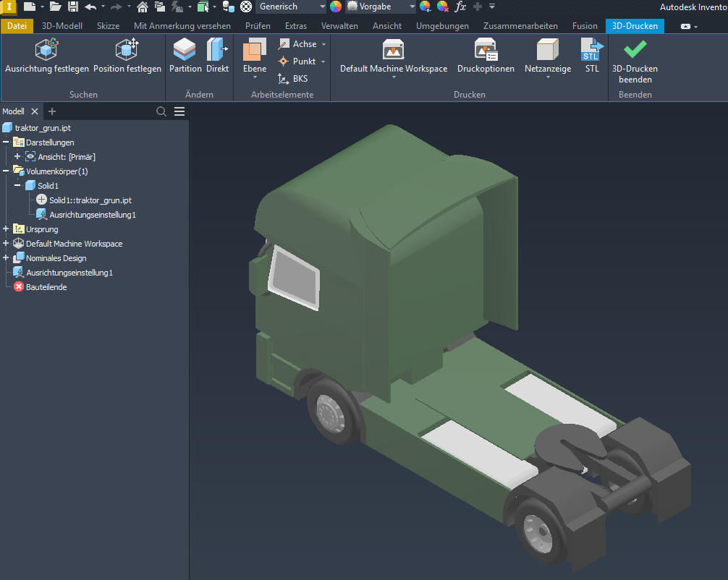The height and width of the screenshot is (580, 728).
Task: Add new browser panel with plus button
Action: [x=52, y=111]
